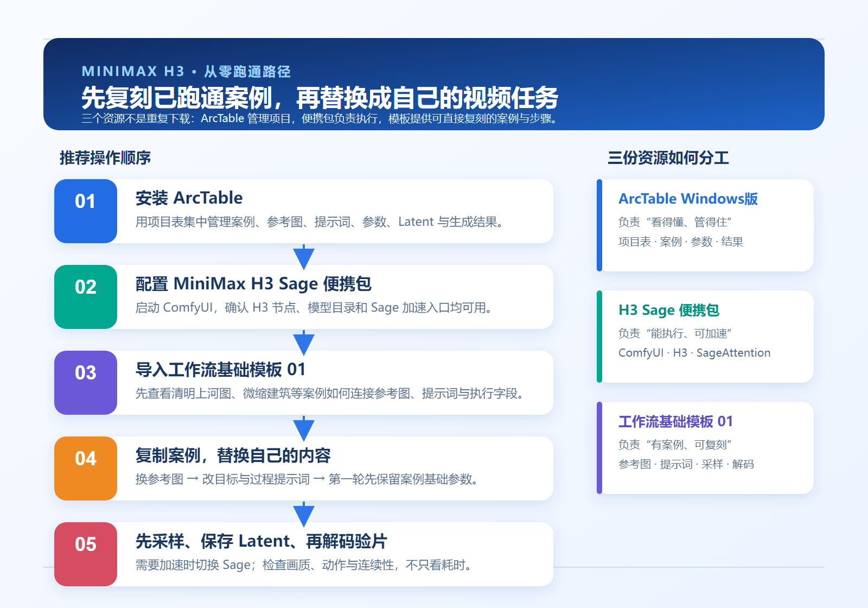Click the text '参考图 · 提示词 · 采样 · 解码'
This screenshot has width=868, height=608.
click(686, 464)
